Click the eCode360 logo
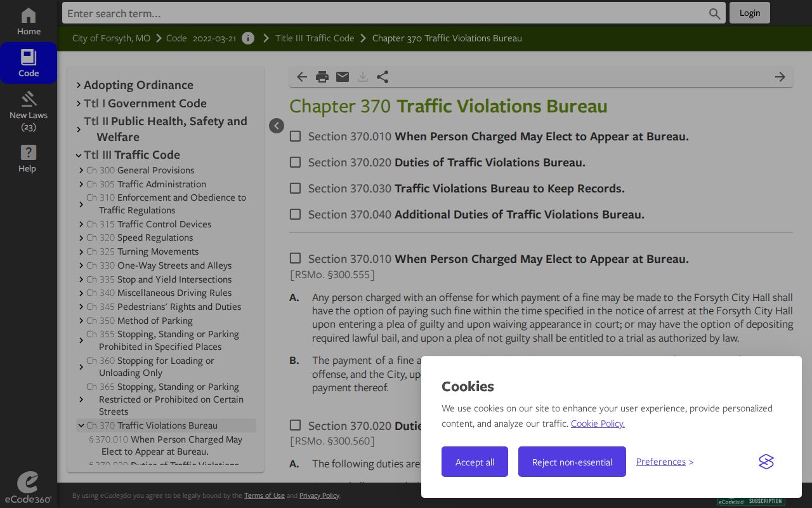The image size is (812, 508). pyautogui.click(x=29, y=488)
